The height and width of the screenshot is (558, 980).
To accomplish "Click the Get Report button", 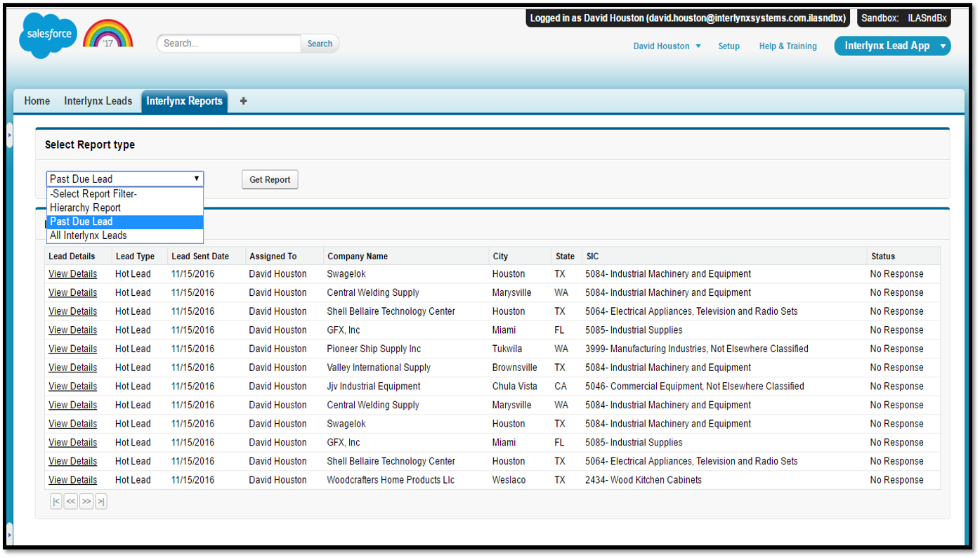I will [x=270, y=179].
